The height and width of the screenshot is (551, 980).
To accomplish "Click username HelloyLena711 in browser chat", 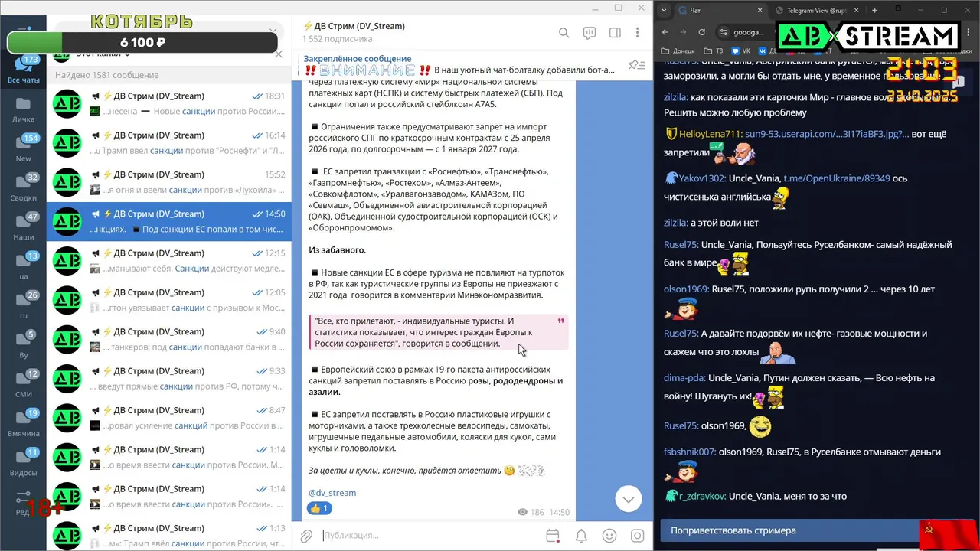I will click(x=710, y=134).
